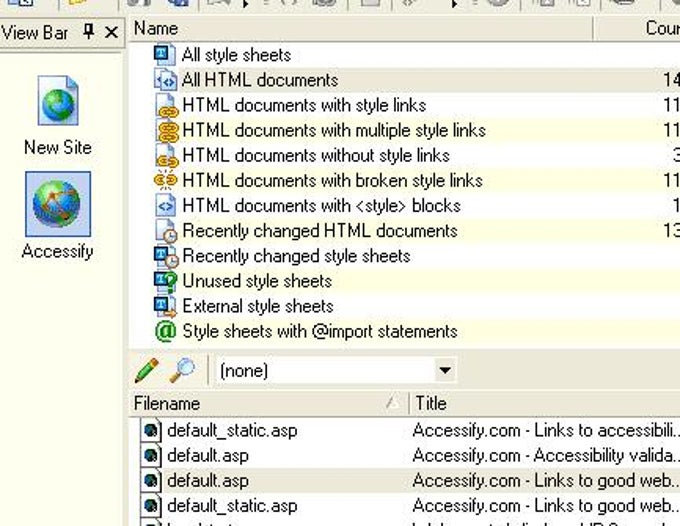This screenshot has height=526, width=680.
Task: Click the broken style links icon
Action: point(166,181)
